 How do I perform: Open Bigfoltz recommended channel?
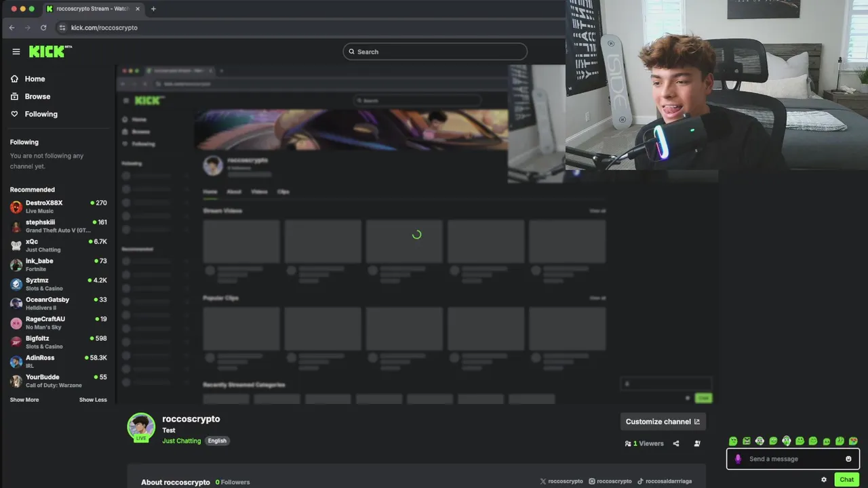58,342
